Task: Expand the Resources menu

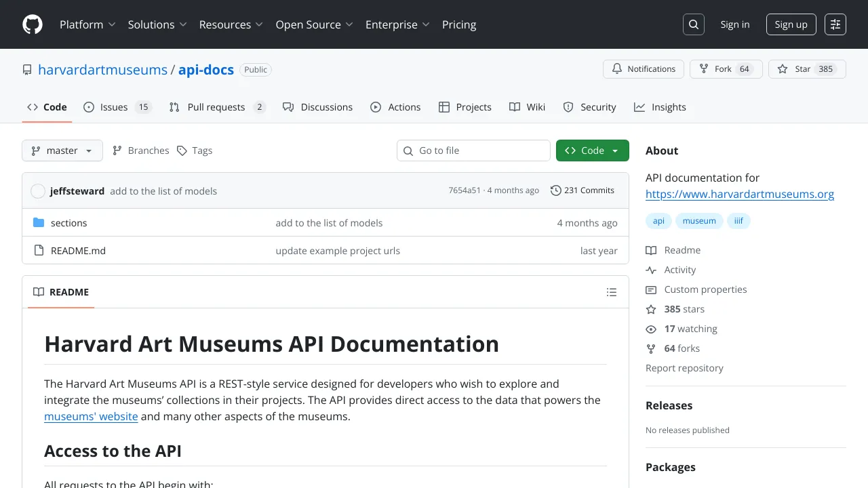Action: [x=231, y=24]
